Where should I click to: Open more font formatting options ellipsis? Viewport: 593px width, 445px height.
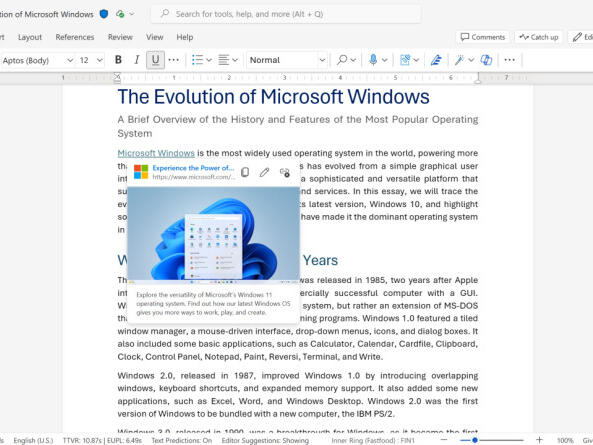(x=174, y=60)
